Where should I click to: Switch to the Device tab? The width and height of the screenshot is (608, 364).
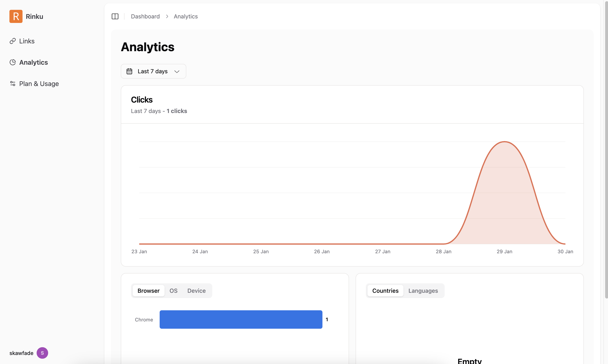[x=197, y=291]
